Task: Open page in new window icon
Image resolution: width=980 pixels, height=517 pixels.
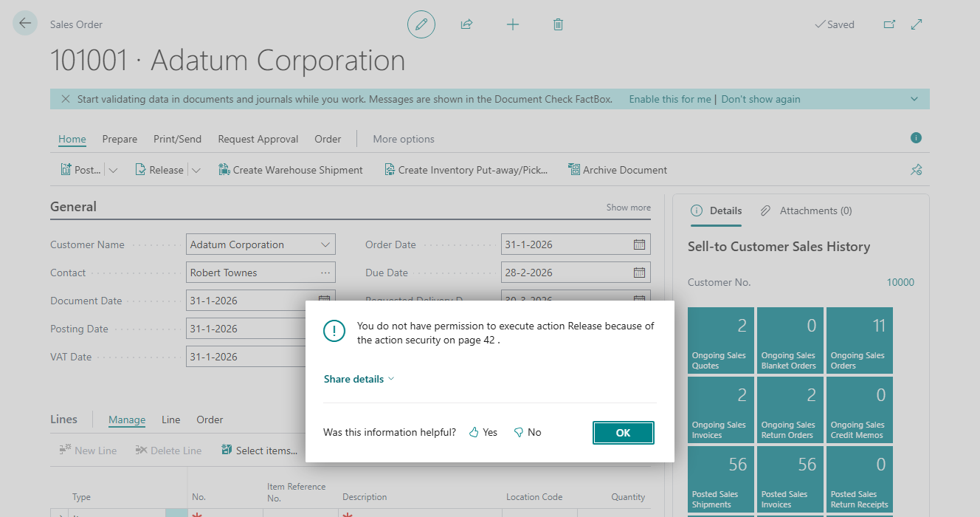Action: click(889, 24)
